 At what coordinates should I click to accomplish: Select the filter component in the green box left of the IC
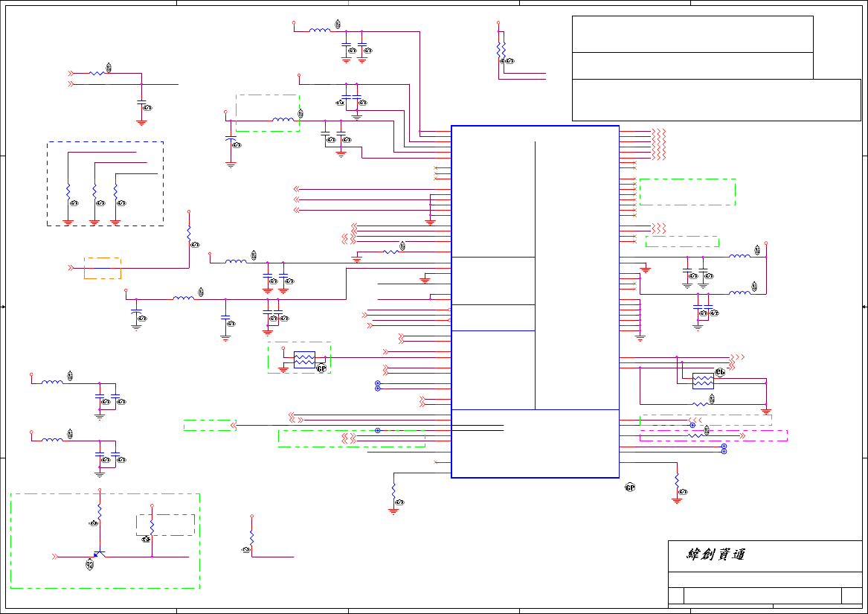tap(304, 359)
